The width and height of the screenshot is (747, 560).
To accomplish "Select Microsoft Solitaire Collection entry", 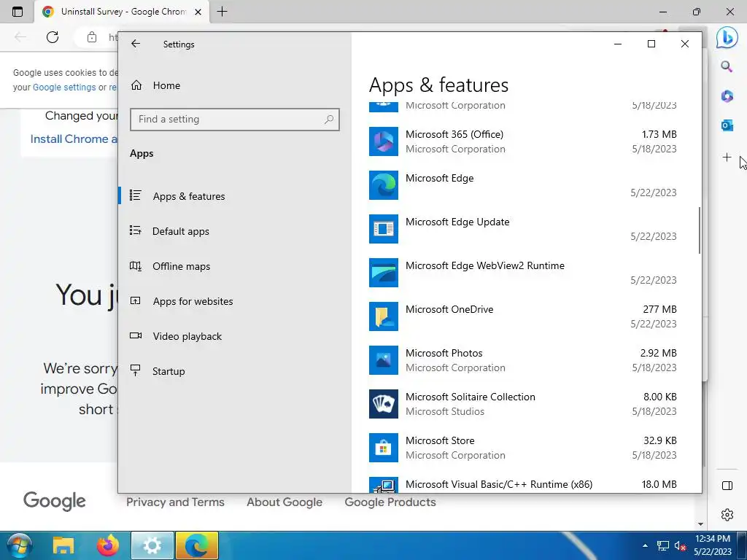I will 471,397.
